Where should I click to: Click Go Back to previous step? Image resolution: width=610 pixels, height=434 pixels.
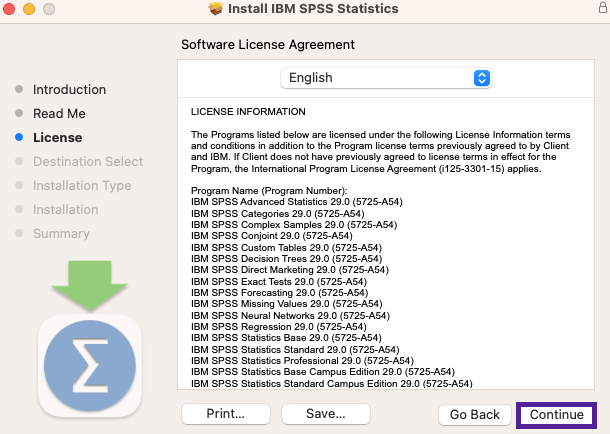pyautogui.click(x=475, y=415)
